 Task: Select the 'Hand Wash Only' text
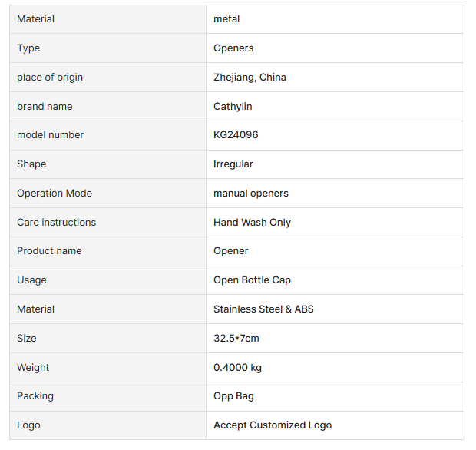pos(252,223)
